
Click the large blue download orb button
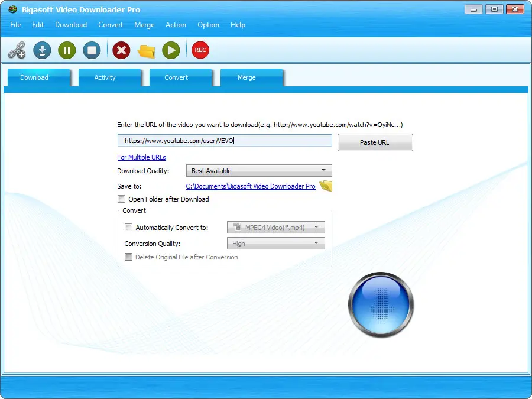pos(381,304)
